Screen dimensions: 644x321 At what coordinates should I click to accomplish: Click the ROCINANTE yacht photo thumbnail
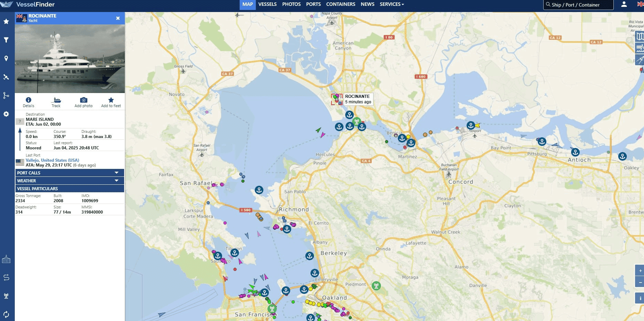[70, 59]
